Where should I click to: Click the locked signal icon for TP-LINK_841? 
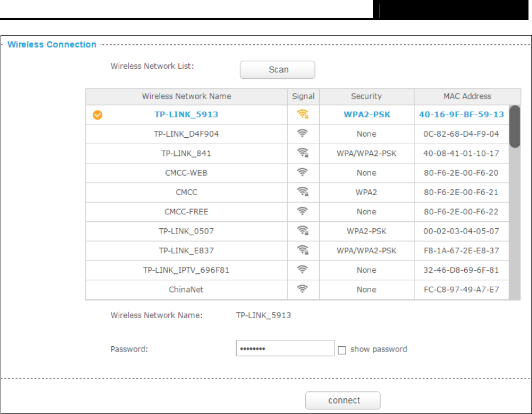(303, 153)
